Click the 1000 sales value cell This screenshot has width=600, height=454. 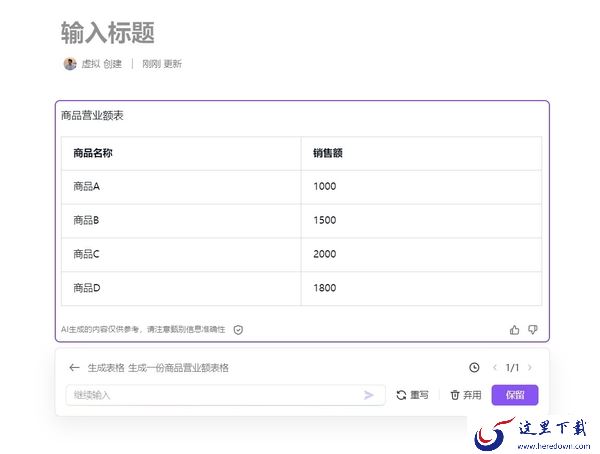pyautogui.click(x=421, y=187)
